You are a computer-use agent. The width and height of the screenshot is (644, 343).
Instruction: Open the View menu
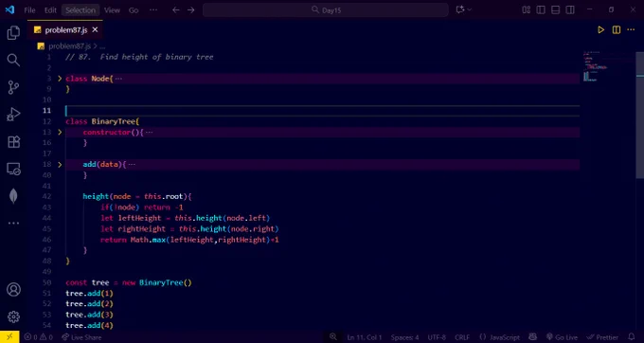coord(112,10)
